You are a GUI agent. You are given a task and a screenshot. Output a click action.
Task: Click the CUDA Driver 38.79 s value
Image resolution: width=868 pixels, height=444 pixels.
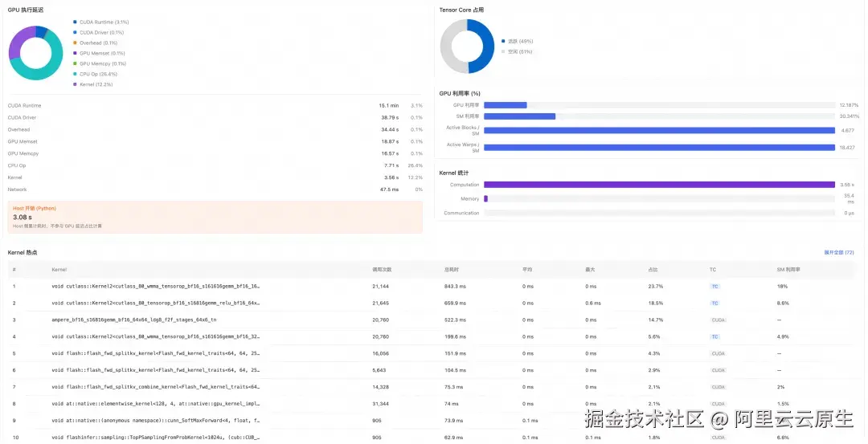click(x=390, y=118)
